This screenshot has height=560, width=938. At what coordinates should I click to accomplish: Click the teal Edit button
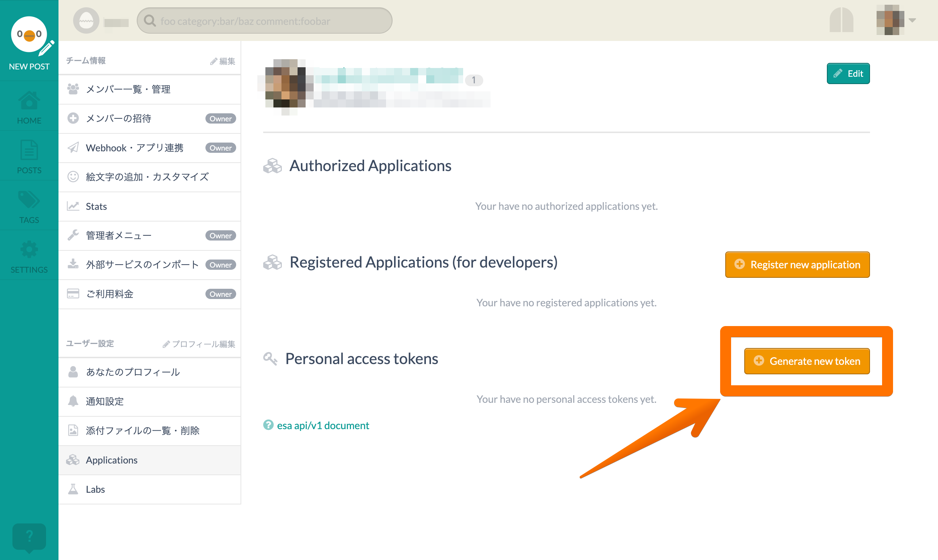[x=848, y=73]
